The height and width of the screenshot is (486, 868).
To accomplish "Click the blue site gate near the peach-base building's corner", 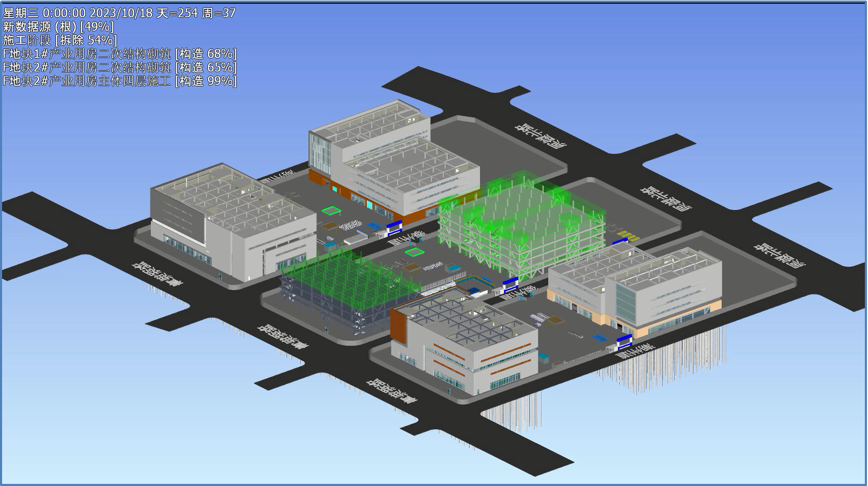I will click(x=624, y=343).
